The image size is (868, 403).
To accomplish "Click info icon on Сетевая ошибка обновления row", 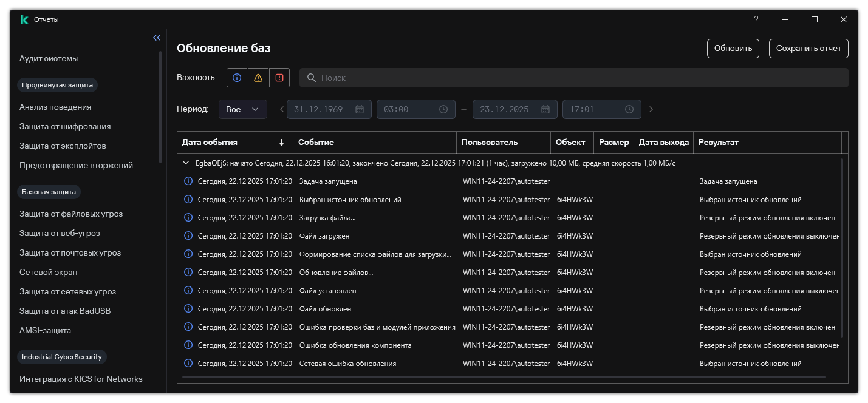I will click(x=188, y=364).
